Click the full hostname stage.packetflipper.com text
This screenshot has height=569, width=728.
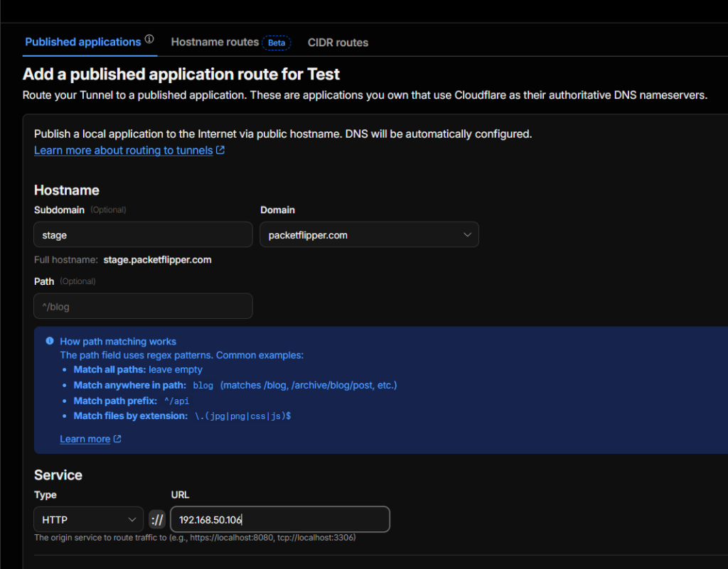point(157,260)
